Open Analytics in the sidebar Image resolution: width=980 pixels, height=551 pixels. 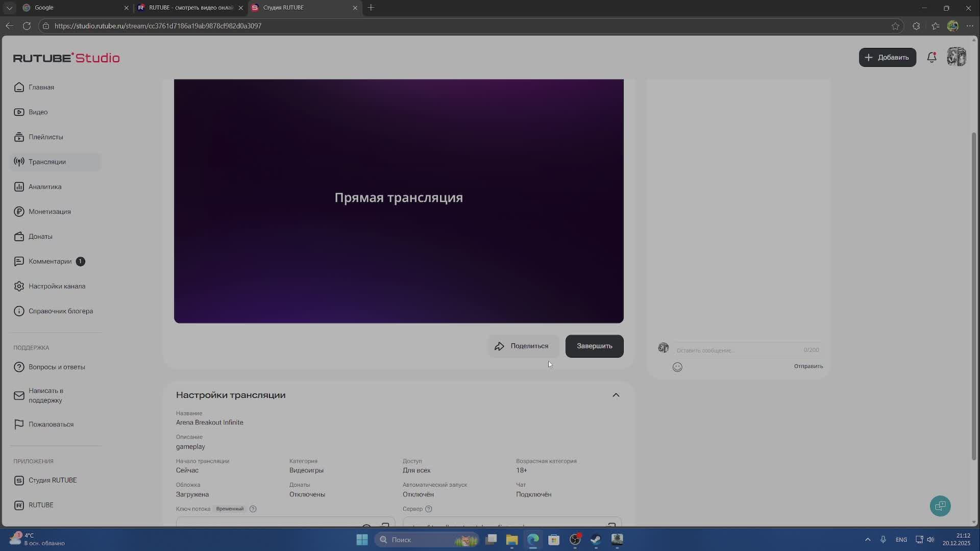(45, 187)
